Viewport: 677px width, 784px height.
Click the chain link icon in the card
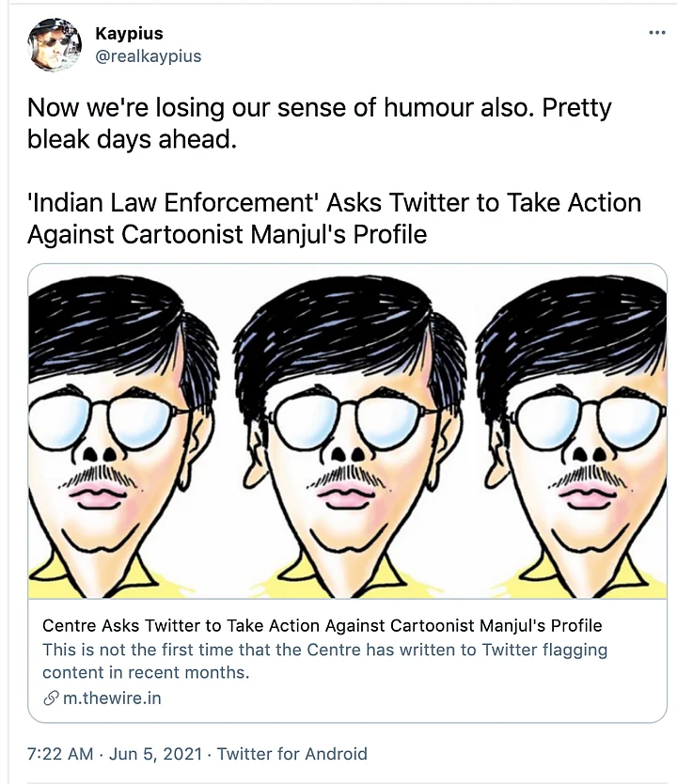pyautogui.click(x=51, y=698)
